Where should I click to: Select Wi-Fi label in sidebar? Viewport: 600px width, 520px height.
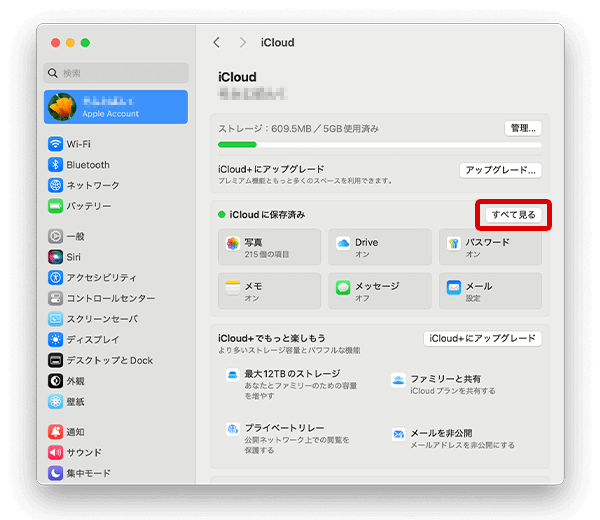[x=78, y=144]
